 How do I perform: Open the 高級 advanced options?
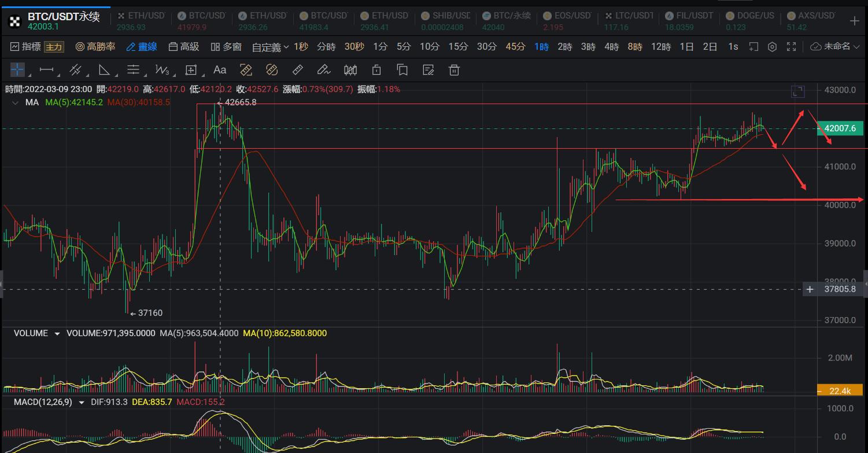coord(183,47)
